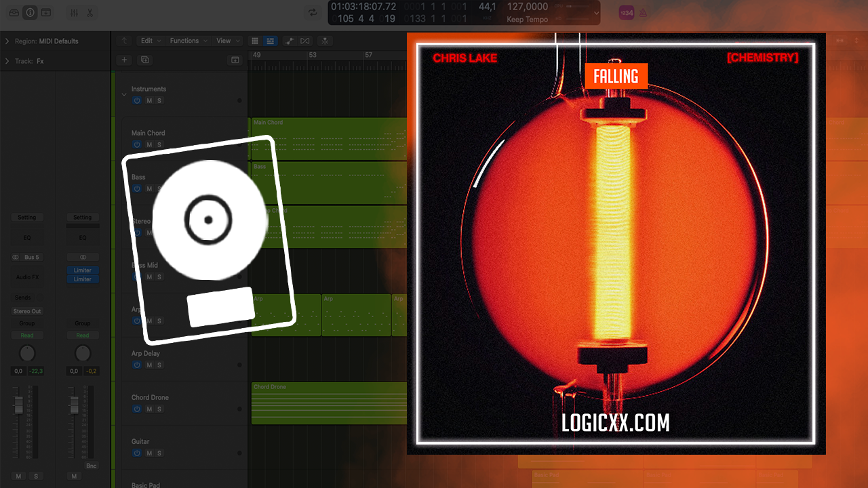Click the Setting button on first channel strip
The width and height of the screenshot is (868, 488).
coord(27,218)
